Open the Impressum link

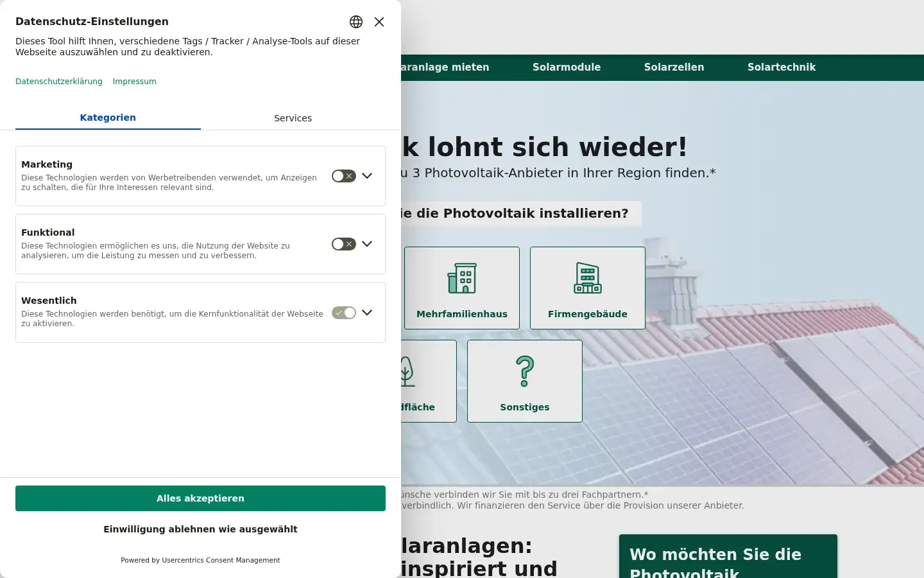[x=135, y=82]
